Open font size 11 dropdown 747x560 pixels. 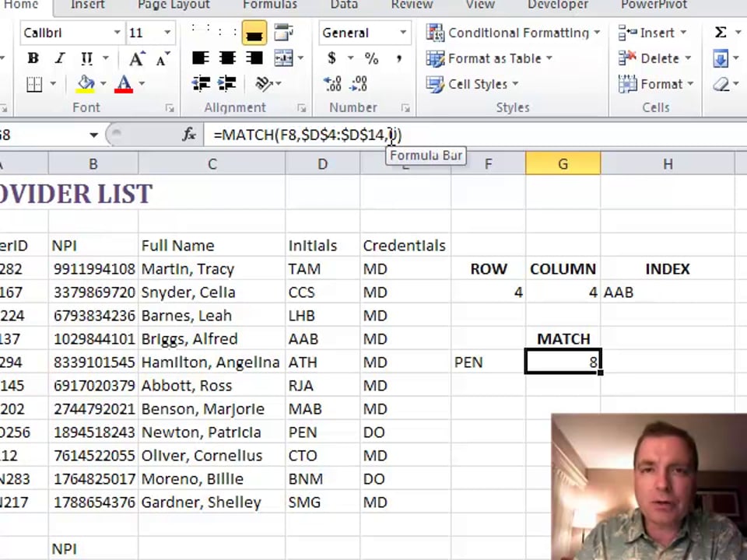coord(167,33)
